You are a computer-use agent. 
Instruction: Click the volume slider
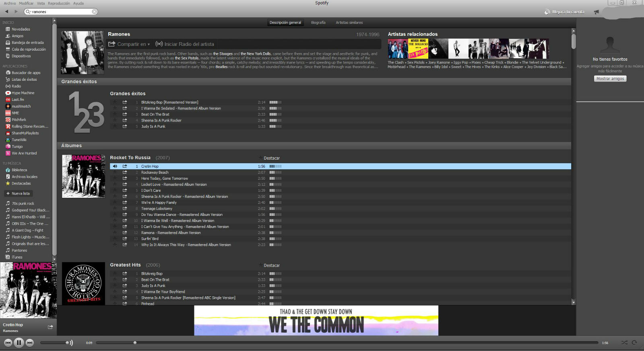55,343
